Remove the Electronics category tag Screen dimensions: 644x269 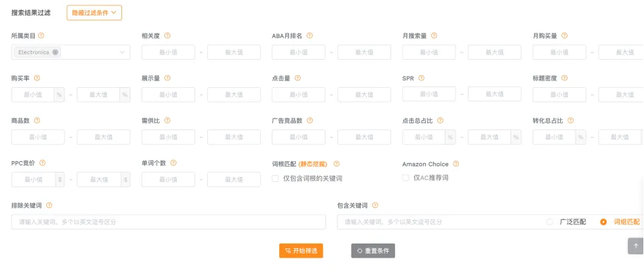[55, 52]
